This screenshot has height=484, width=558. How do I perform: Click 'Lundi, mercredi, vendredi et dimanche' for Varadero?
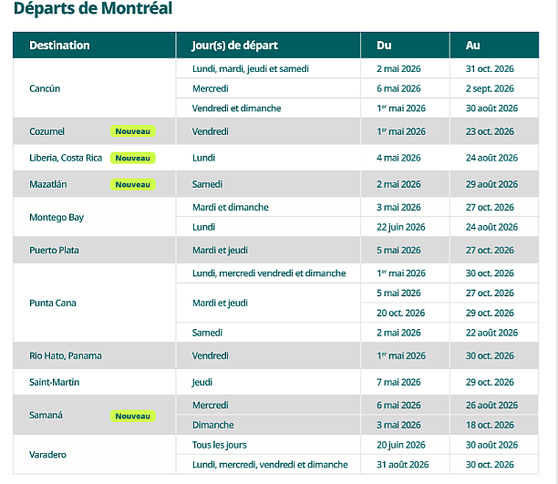tap(270, 464)
